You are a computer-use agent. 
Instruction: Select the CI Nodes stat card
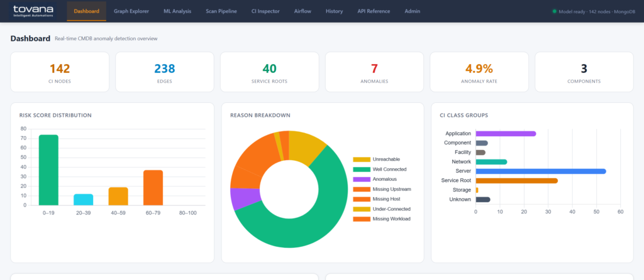click(x=60, y=72)
